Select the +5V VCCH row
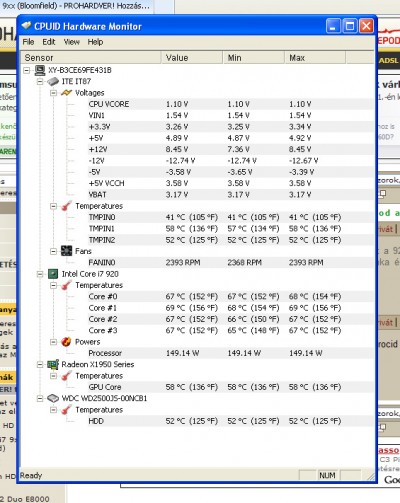The height and width of the screenshot is (503, 400). 230,184
